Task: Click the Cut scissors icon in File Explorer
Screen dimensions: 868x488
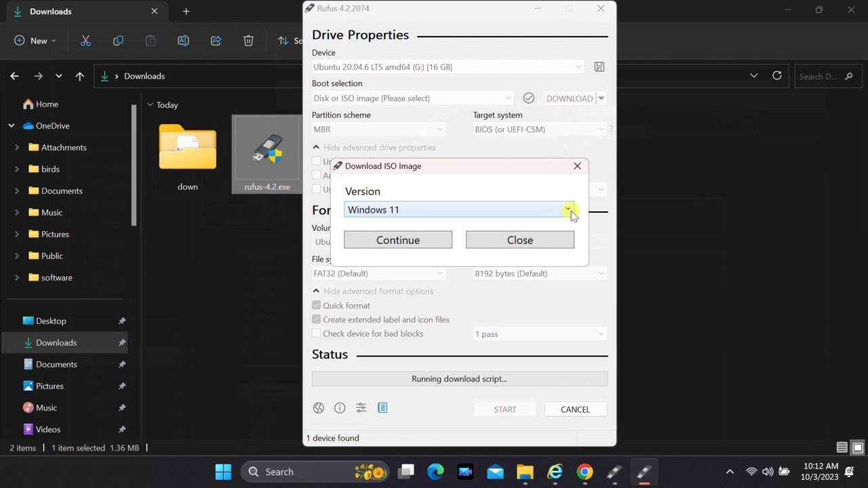Action: 85,41
